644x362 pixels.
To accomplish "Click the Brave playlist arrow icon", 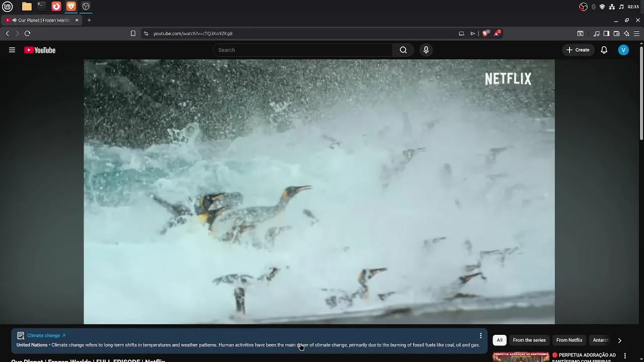I will (472, 34).
